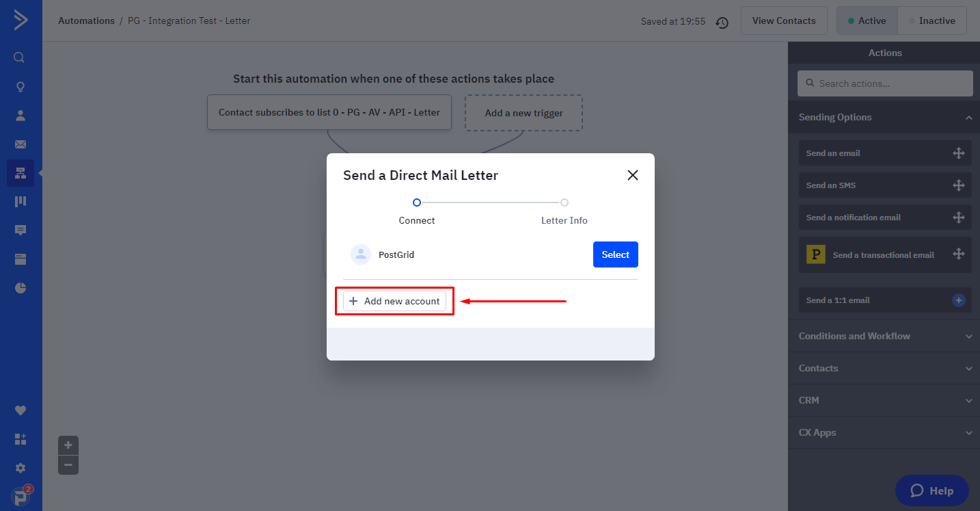Image resolution: width=980 pixels, height=511 pixels.
Task: Open Contacts via the sidebar person icon
Action: click(20, 116)
